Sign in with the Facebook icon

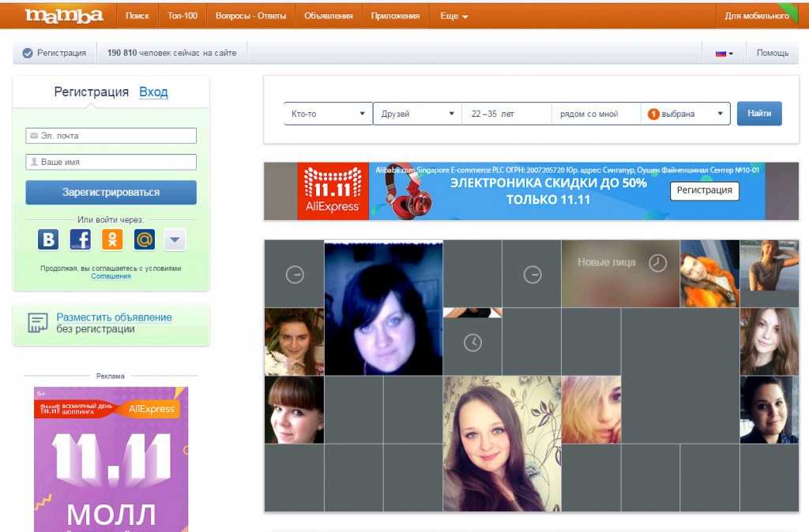tap(81, 240)
